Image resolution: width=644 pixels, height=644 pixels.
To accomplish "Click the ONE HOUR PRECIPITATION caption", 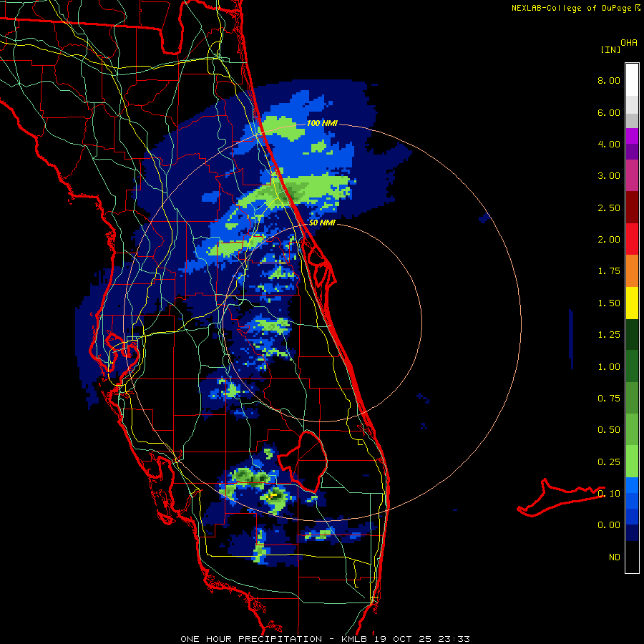I will click(251, 639).
